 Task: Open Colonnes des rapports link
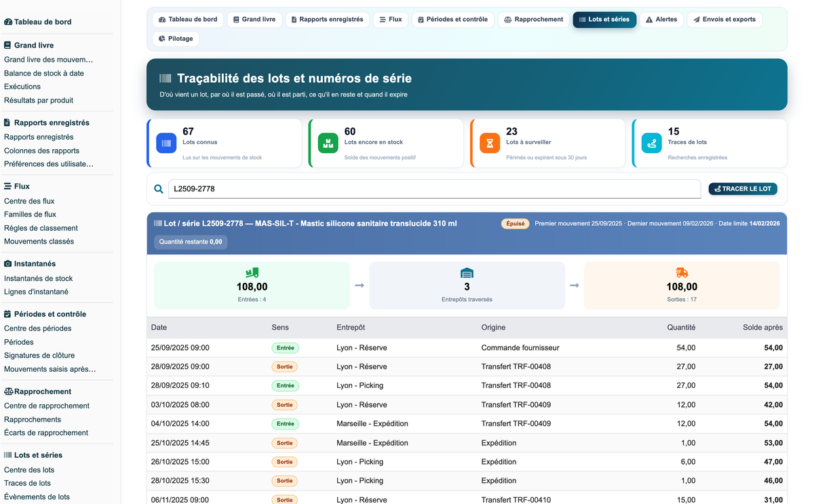point(41,151)
